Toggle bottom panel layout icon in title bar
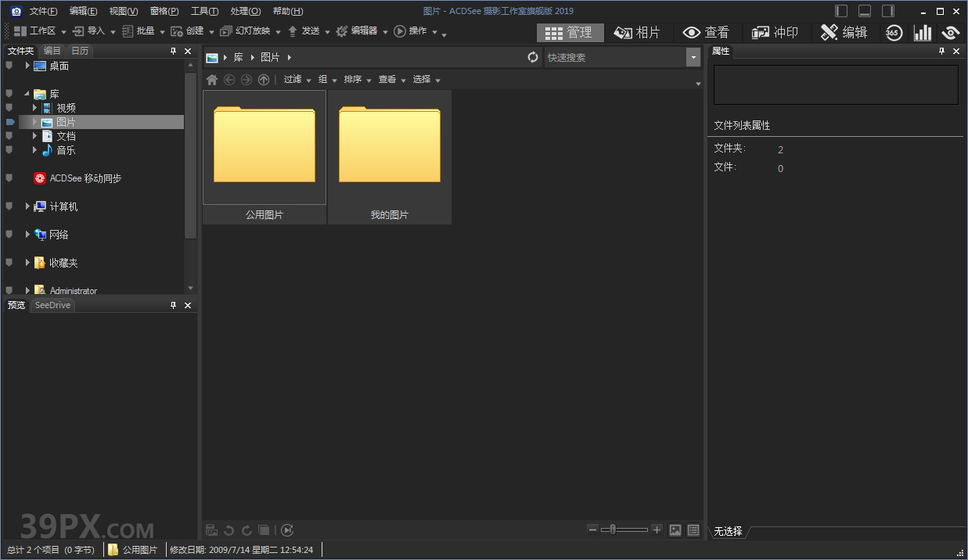Image resolution: width=968 pixels, height=560 pixels. pyautogui.click(x=865, y=11)
